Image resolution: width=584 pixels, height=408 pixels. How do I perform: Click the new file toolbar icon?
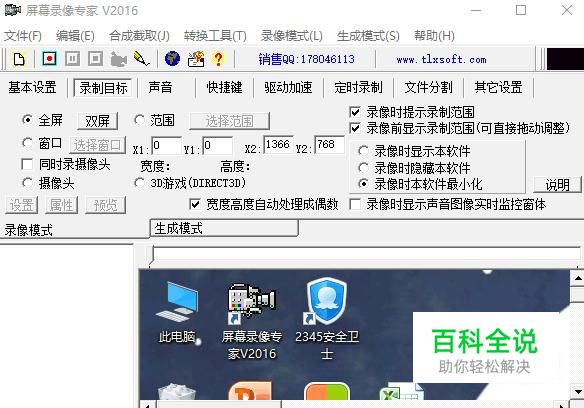tap(19, 59)
